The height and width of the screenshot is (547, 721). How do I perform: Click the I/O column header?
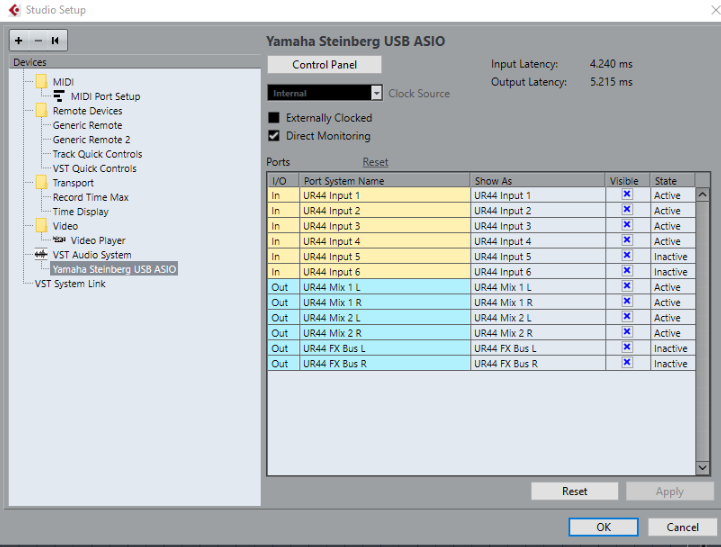coord(283,181)
